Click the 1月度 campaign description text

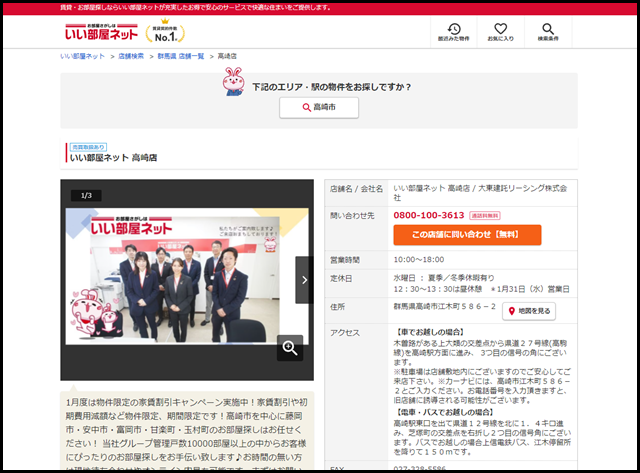(x=187, y=436)
